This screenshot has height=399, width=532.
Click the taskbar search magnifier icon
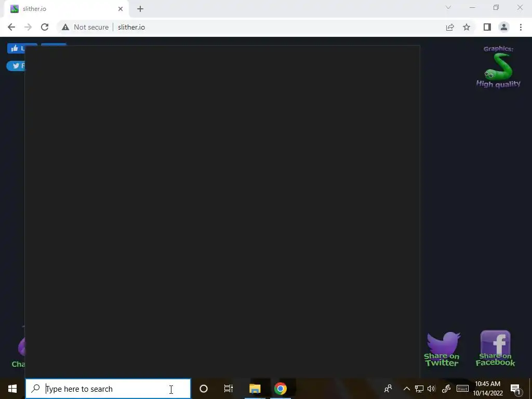point(36,388)
